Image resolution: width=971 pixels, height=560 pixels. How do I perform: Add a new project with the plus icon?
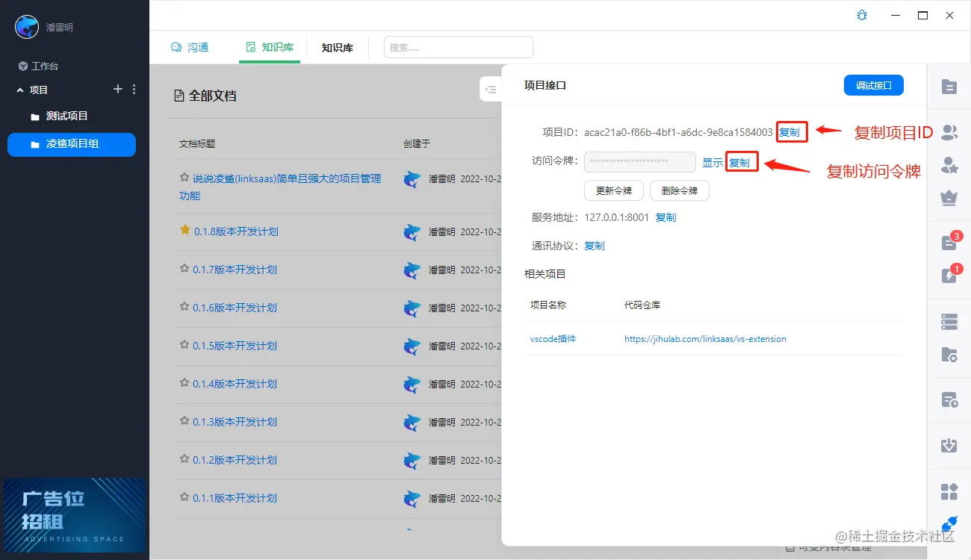click(117, 90)
